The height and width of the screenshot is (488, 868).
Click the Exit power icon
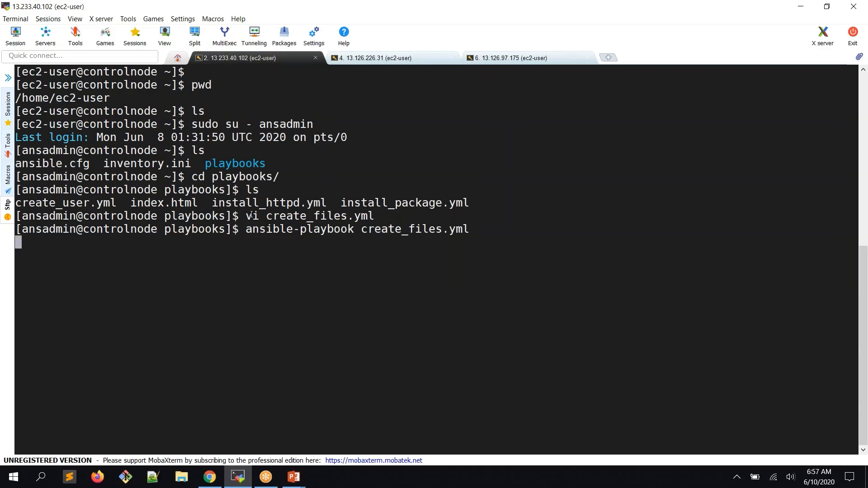point(853,36)
